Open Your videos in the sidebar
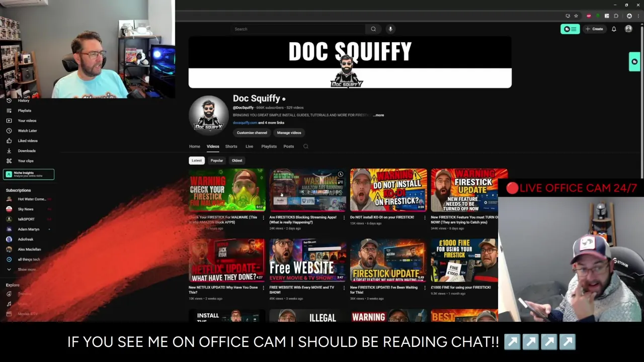 (28, 121)
